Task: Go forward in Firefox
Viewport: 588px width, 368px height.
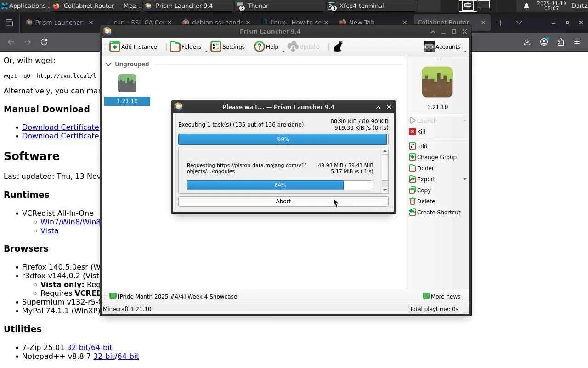Action: click(28, 42)
